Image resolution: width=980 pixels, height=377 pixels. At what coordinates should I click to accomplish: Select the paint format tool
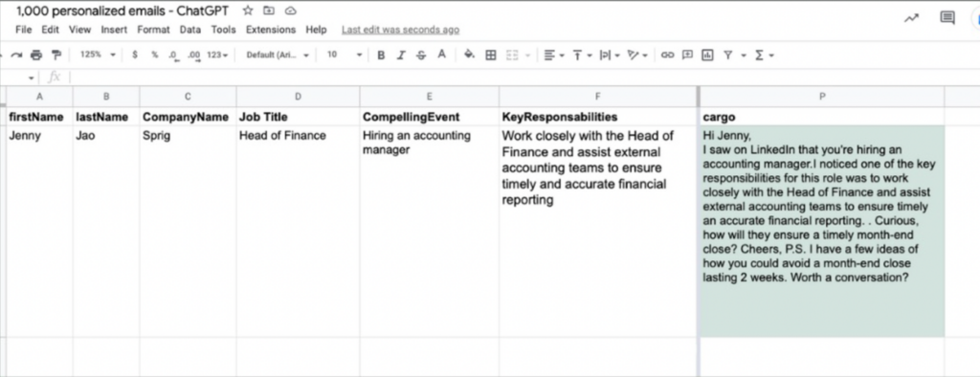56,55
